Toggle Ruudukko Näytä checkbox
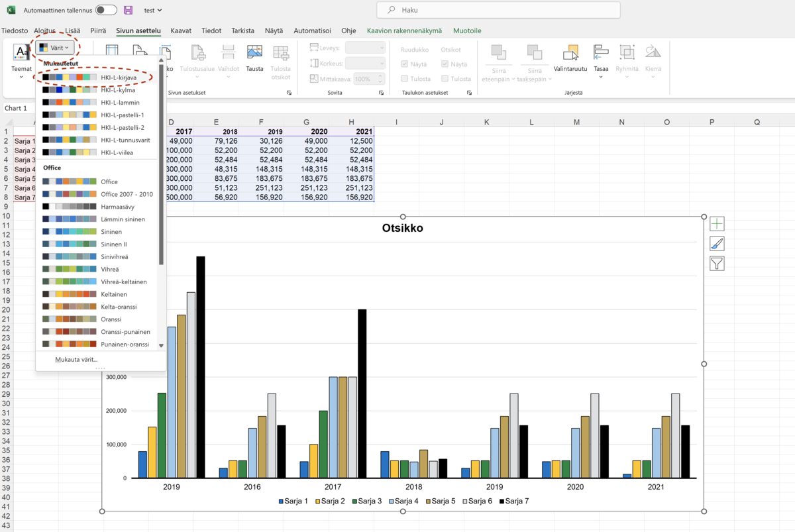The height and width of the screenshot is (532, 795). click(405, 64)
